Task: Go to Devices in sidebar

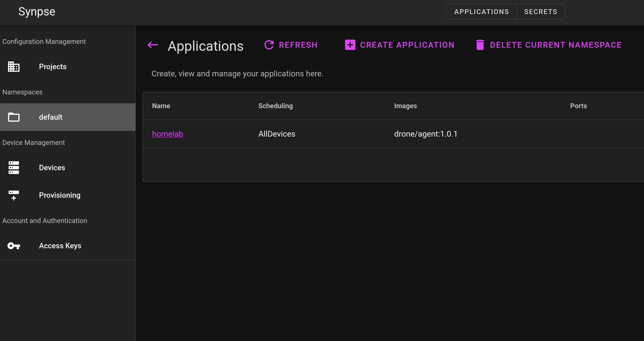Action: (x=52, y=168)
